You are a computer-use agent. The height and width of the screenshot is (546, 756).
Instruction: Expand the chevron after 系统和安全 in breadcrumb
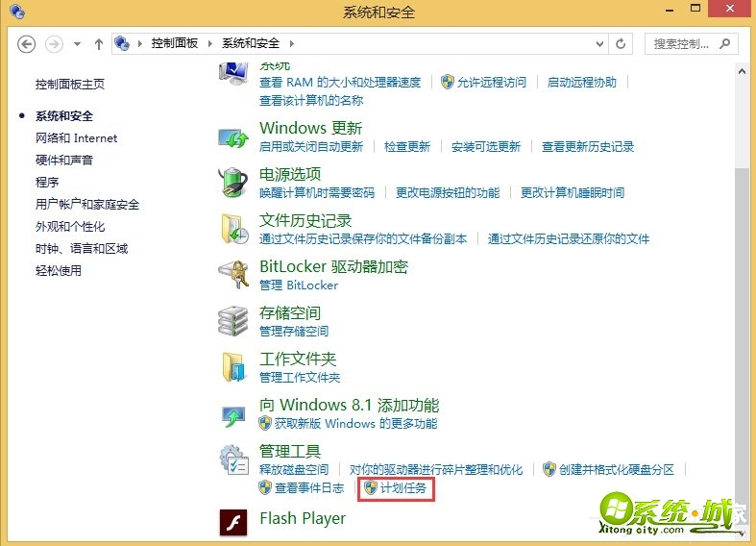pos(292,44)
